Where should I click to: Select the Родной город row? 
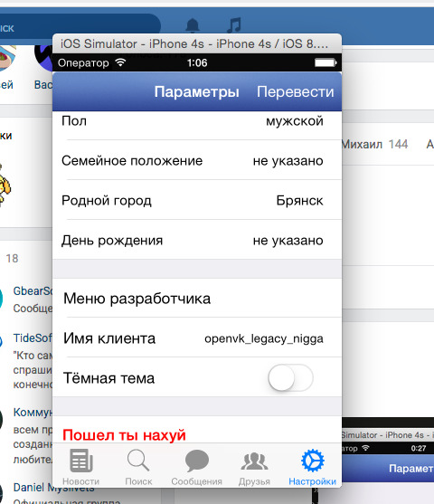[197, 200]
